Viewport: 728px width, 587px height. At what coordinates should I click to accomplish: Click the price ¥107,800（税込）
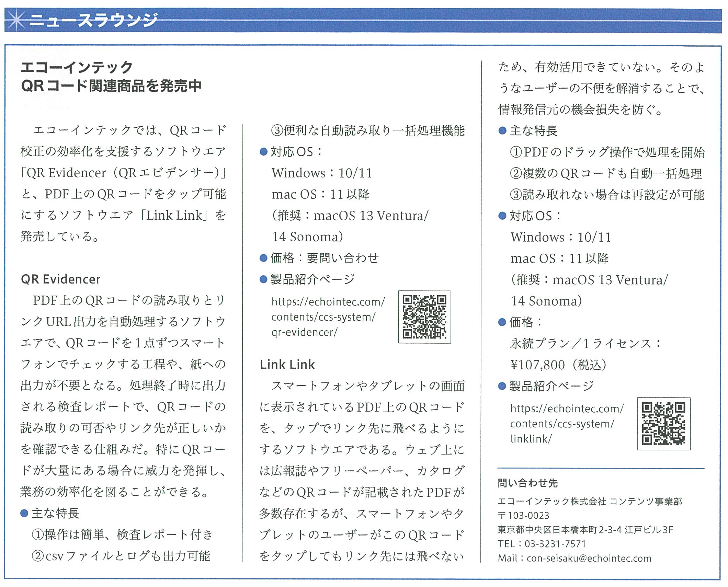click(559, 365)
